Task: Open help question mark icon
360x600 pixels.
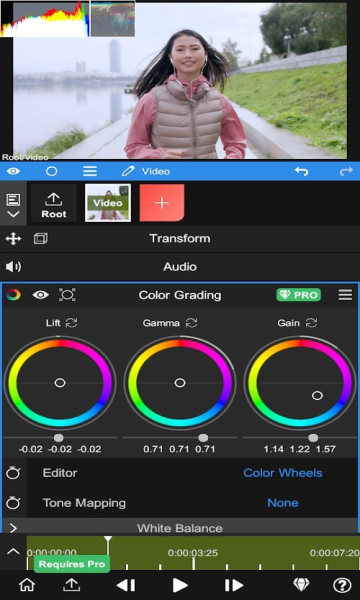Action: pyautogui.click(x=342, y=585)
